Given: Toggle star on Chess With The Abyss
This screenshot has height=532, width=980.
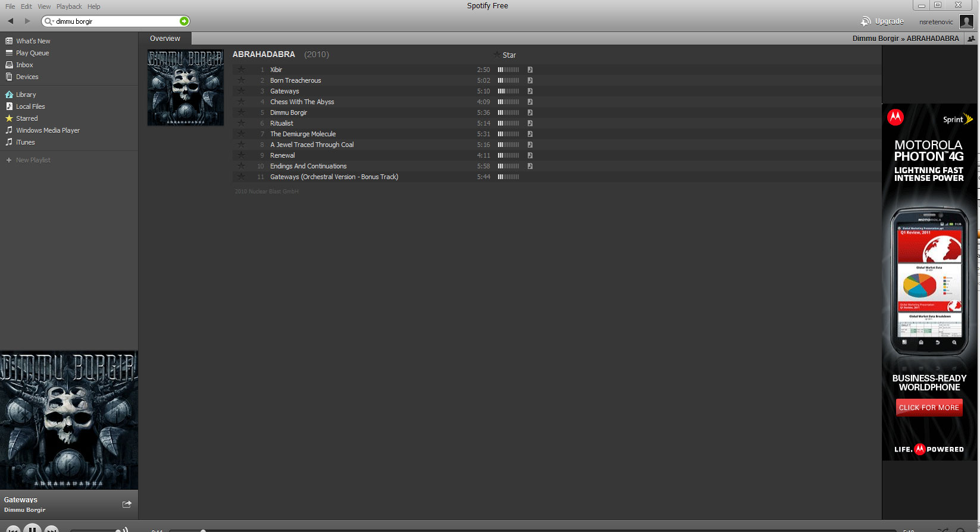Looking at the screenshot, I should (241, 101).
